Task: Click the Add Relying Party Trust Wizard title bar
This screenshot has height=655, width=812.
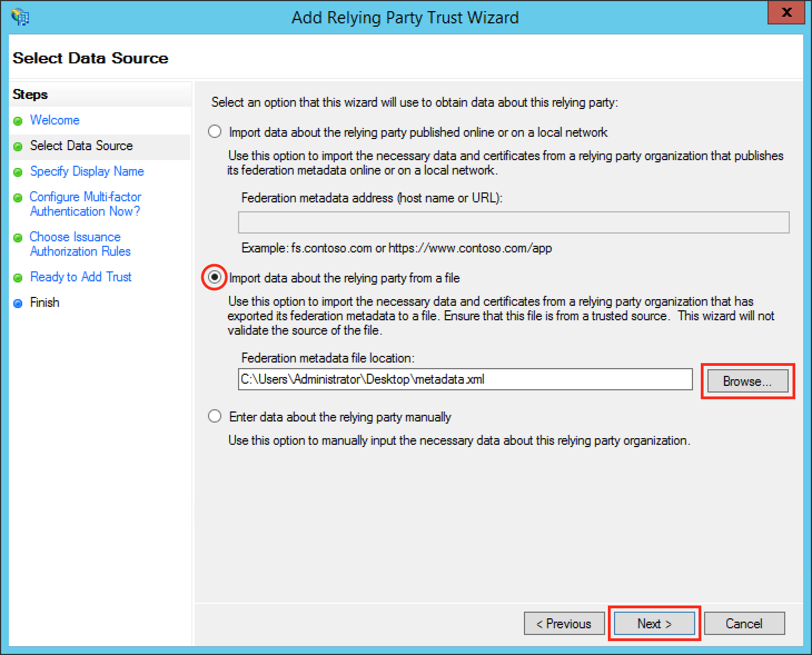Action: point(405,17)
